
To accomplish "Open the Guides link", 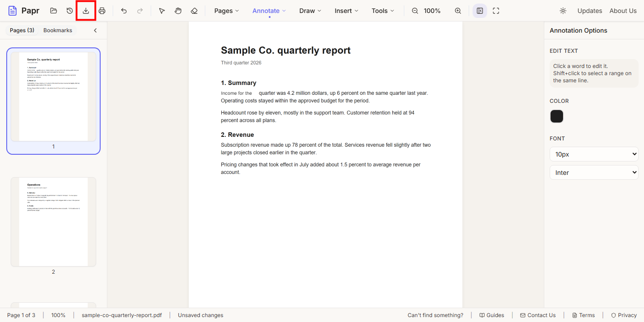I will click(x=491, y=315).
